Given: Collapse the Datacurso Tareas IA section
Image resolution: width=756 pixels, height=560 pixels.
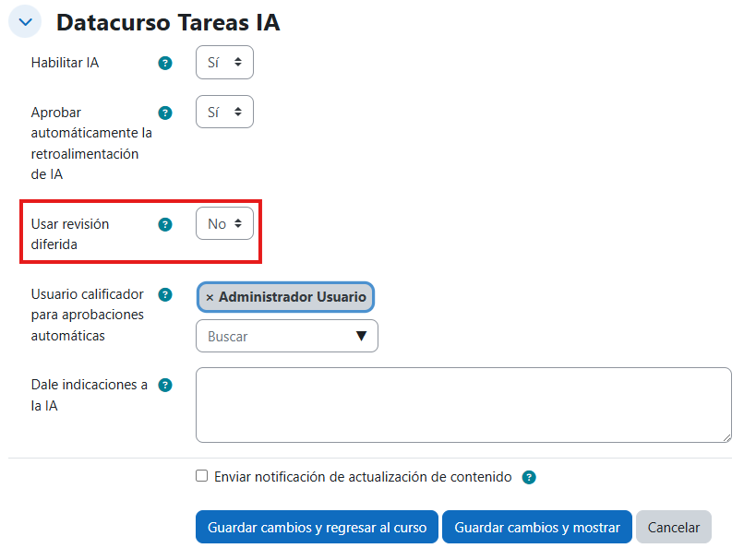Looking at the screenshot, I should pos(25,22).
